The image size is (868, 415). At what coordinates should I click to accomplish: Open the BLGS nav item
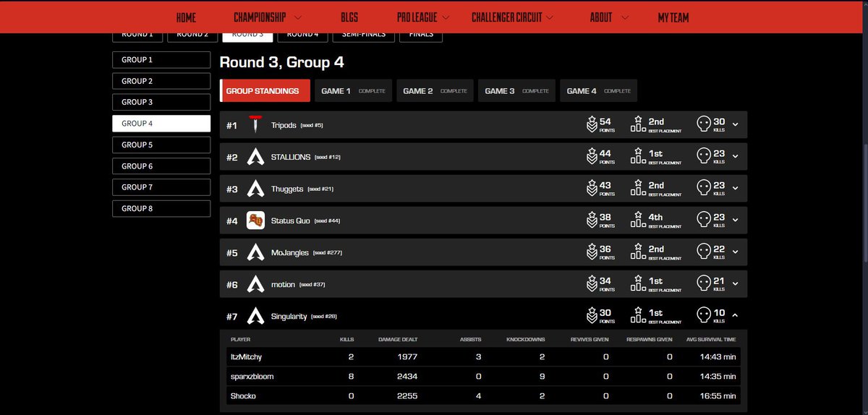point(349,17)
